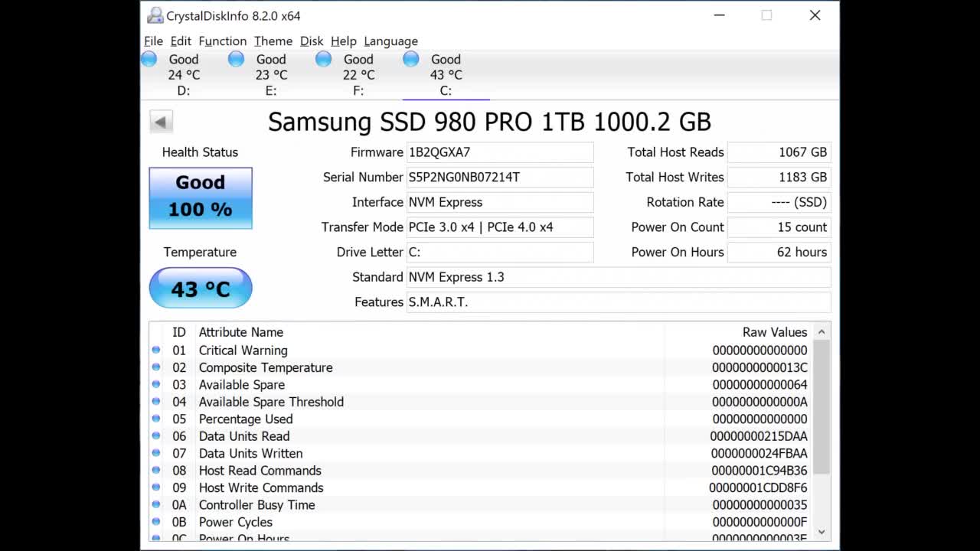Click Rotation Rate value ---- (SSD)
Screen dimensions: 980x551
pyautogui.click(x=779, y=202)
